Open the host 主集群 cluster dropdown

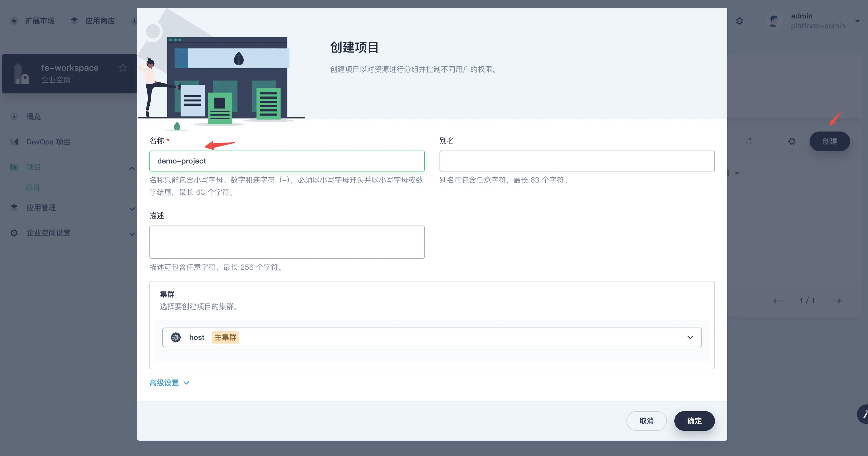click(x=432, y=337)
